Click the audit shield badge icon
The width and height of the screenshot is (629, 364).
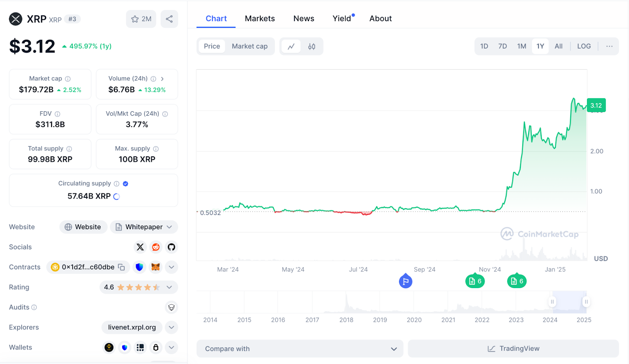click(171, 307)
